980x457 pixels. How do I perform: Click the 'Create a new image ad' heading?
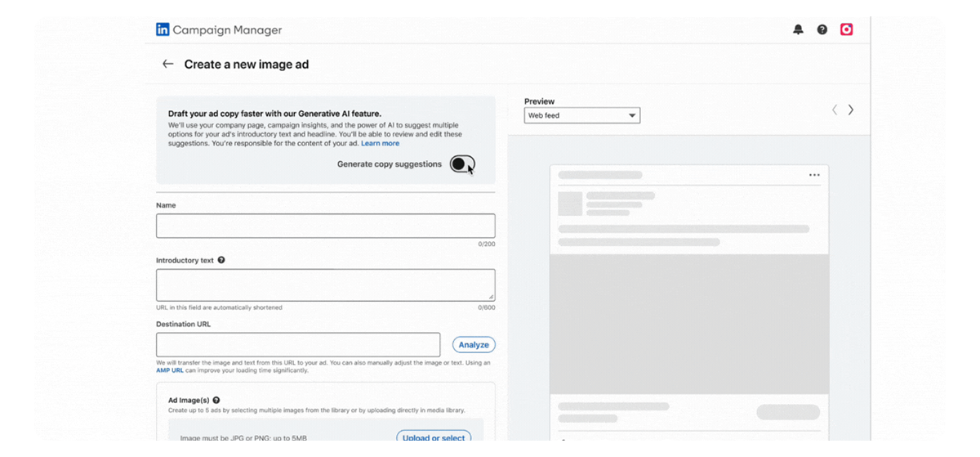247,64
